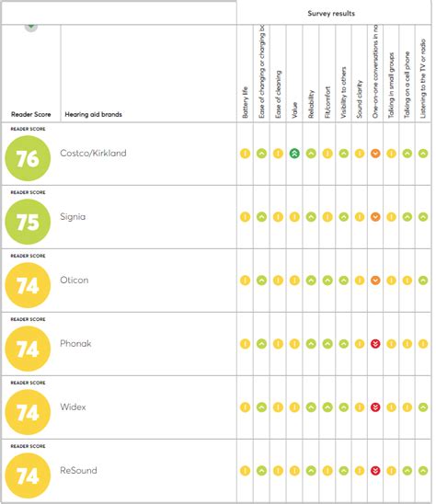Screen dimensions: 436x504
Task: Open the Costco/Kirkland brand link
Action: [93, 153]
